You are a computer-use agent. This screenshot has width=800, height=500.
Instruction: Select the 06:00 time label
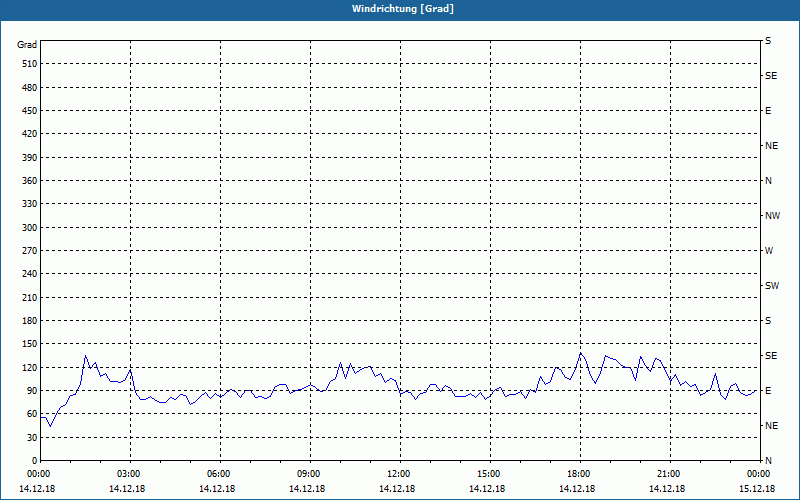pyautogui.click(x=218, y=474)
